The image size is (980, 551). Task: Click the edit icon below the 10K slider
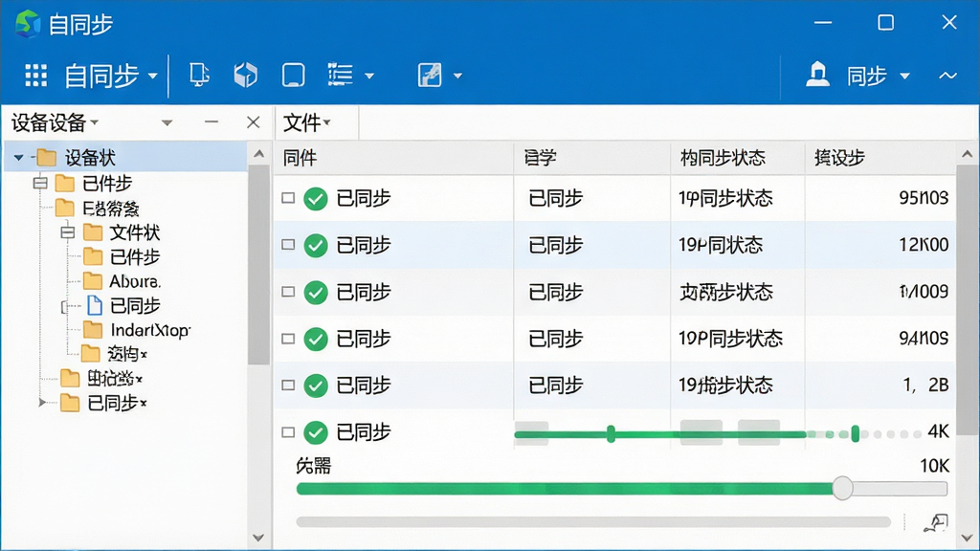click(x=936, y=522)
